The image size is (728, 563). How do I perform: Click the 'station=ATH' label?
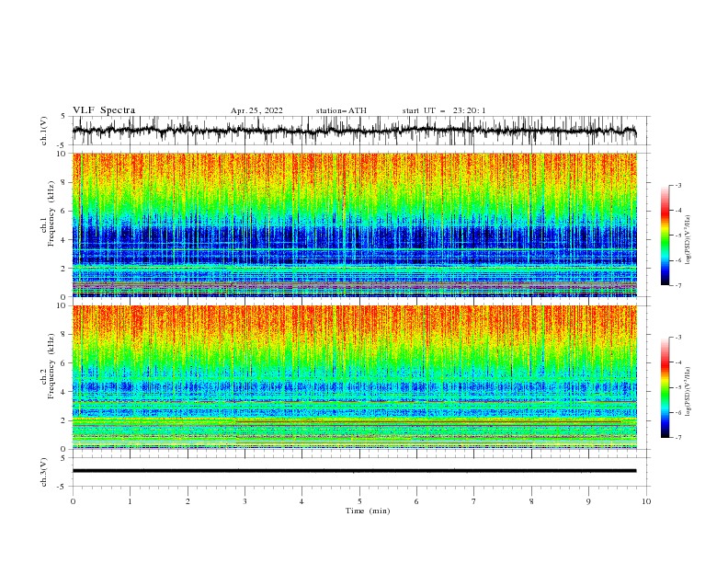(x=341, y=110)
